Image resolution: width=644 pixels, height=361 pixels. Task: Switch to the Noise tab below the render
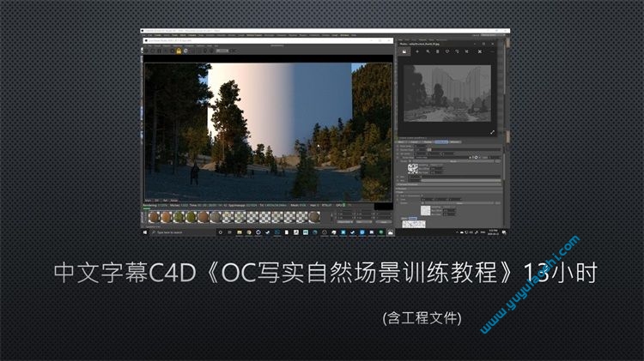(173, 200)
